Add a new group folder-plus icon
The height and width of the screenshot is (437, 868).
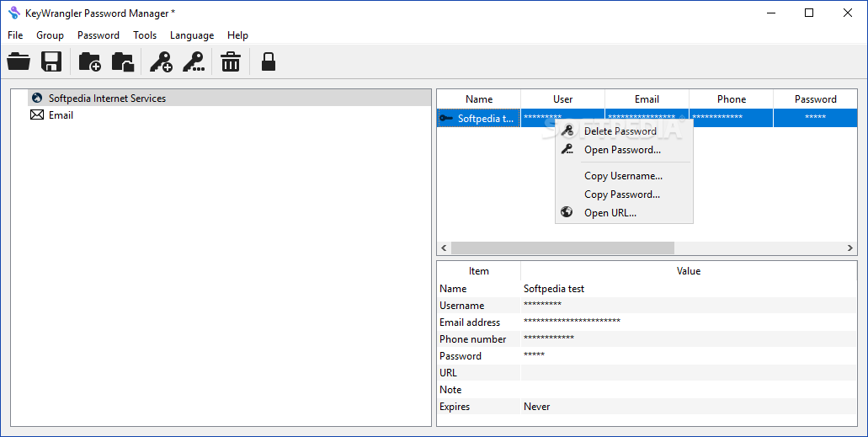click(x=90, y=61)
